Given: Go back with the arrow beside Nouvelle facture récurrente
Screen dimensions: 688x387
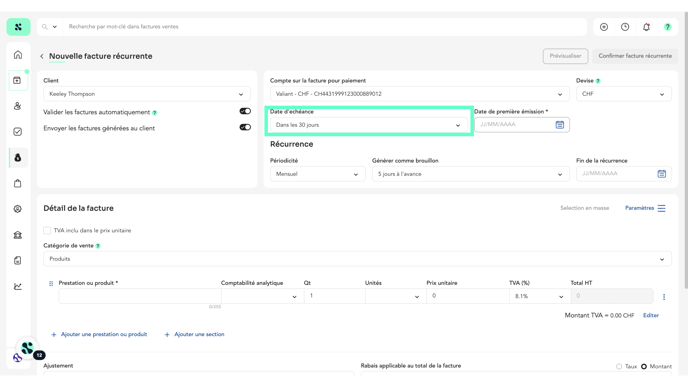Looking at the screenshot, I should (x=42, y=56).
